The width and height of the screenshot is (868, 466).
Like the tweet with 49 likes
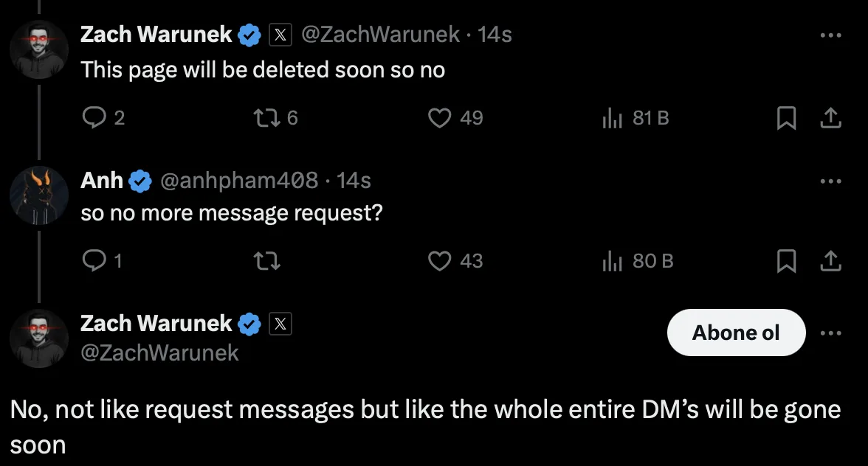pos(440,118)
